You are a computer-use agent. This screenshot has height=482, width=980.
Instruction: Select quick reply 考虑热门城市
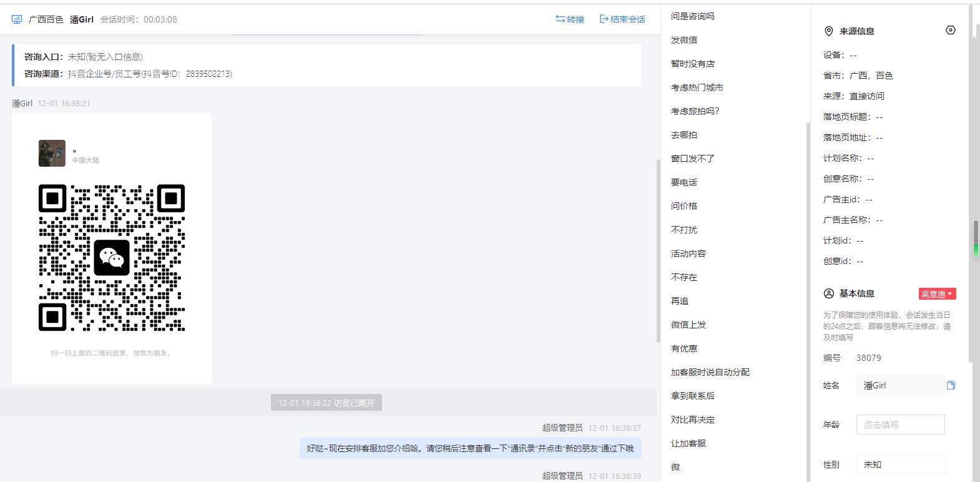(x=697, y=87)
